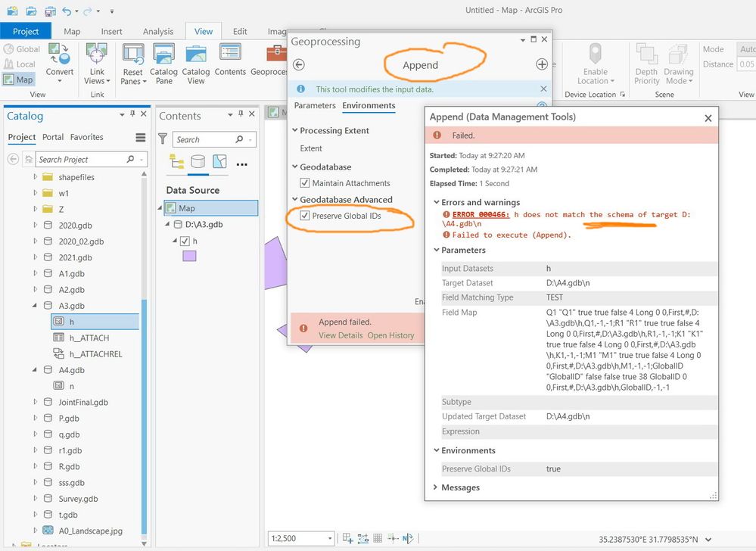
Task: Click the Geoprocessing toolbox icon
Action: tap(276, 52)
